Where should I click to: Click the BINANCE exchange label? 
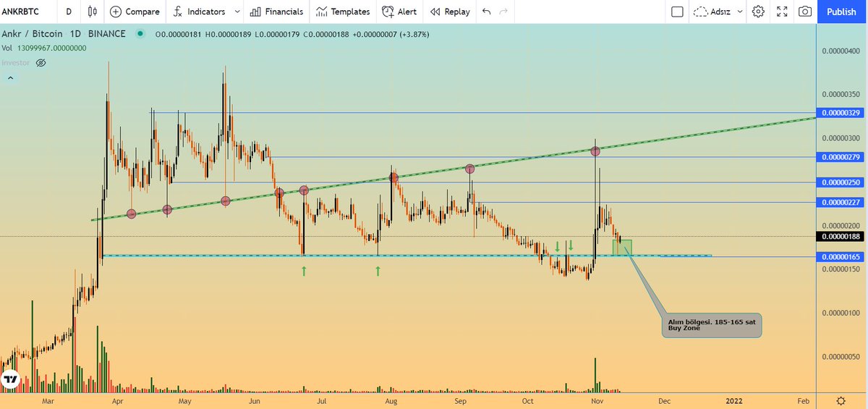pyautogui.click(x=106, y=34)
